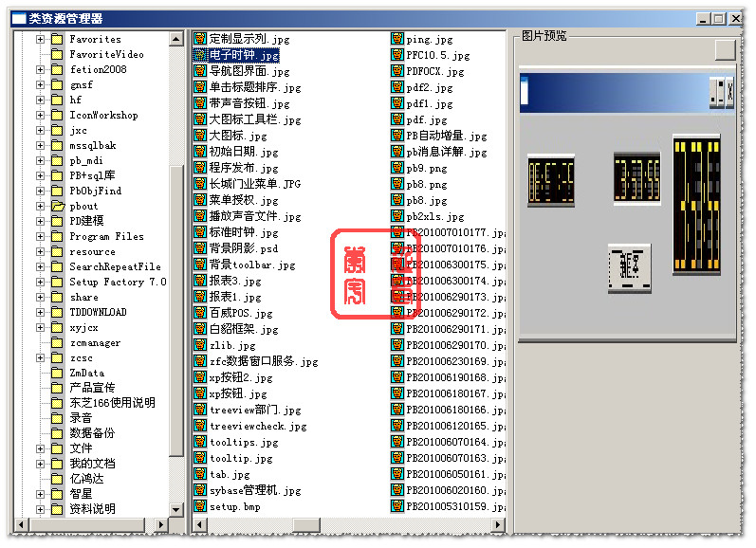Click the file icon of PDFOCX.jpg
The width and height of the screenshot is (756, 548).
(x=397, y=71)
